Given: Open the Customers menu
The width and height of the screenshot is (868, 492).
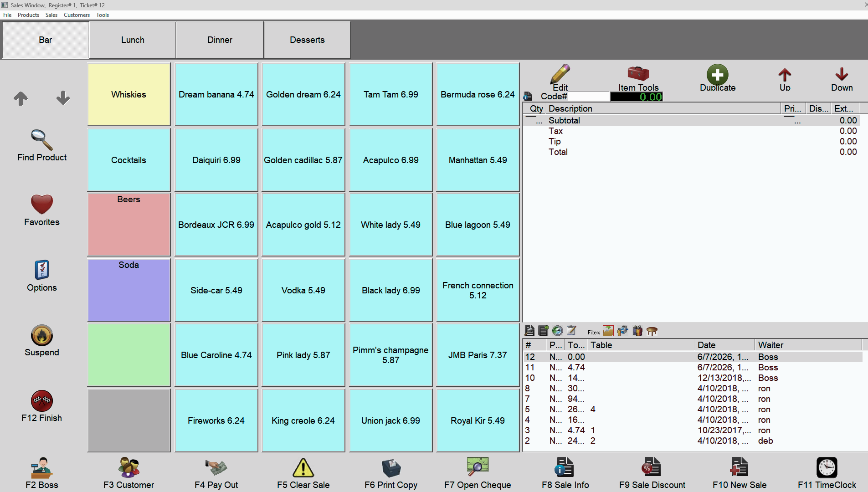Looking at the screenshot, I should coord(77,15).
